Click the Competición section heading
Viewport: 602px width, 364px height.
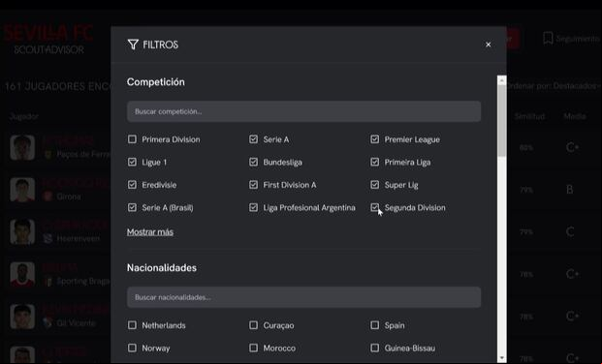[x=155, y=82]
